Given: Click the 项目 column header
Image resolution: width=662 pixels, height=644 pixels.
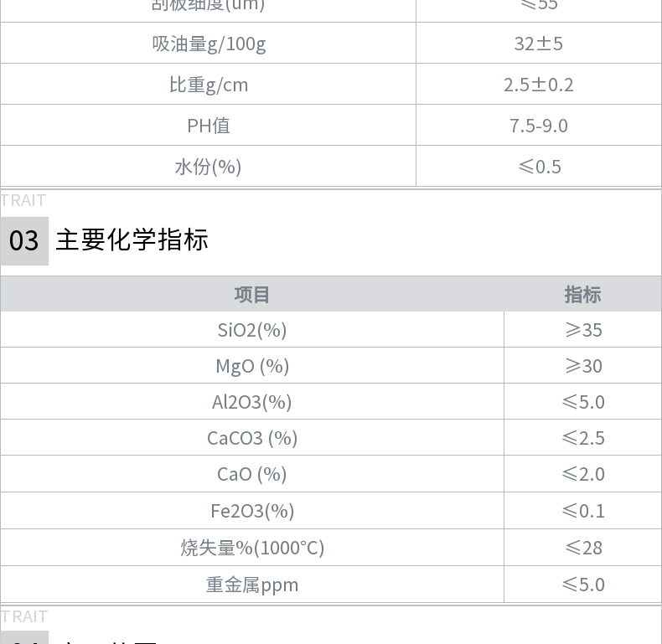Looking at the screenshot, I should click(252, 294).
